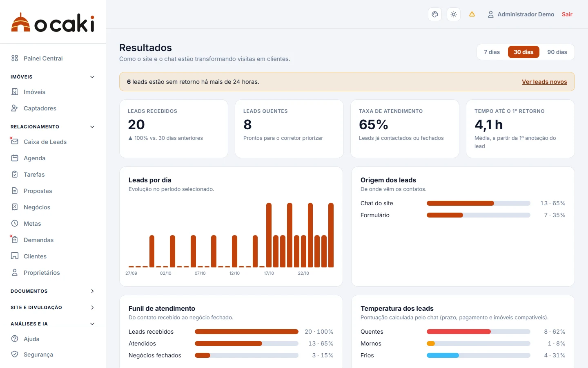Click the ocaki logo
The width and height of the screenshot is (588, 368).
(53, 22)
